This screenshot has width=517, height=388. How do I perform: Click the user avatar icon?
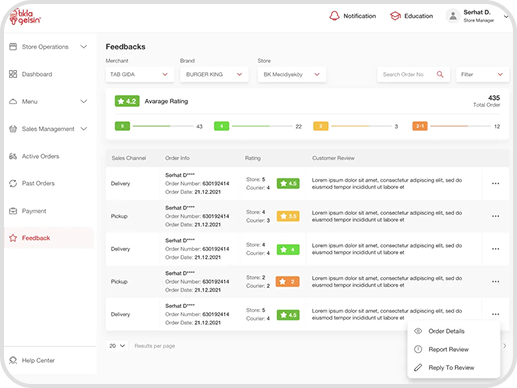point(453,16)
